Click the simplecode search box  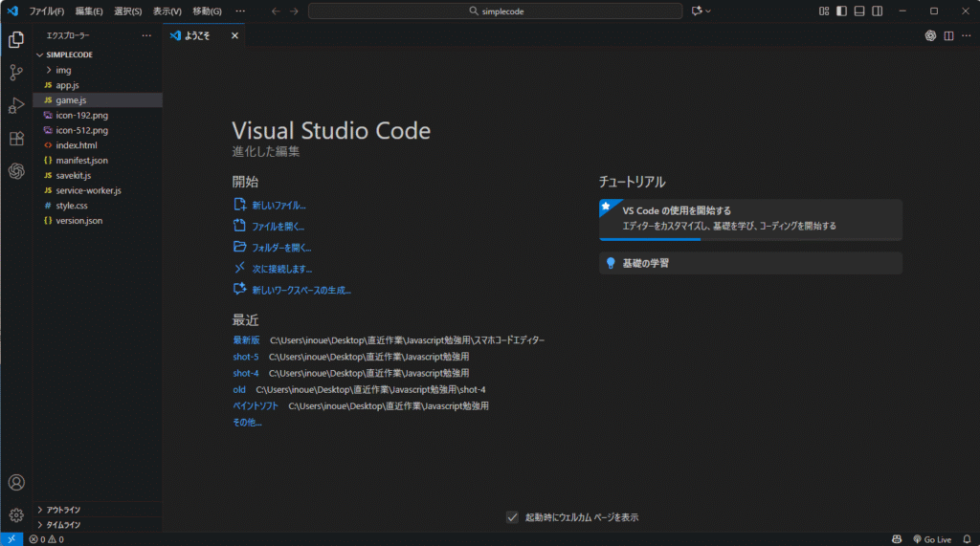tap(495, 11)
